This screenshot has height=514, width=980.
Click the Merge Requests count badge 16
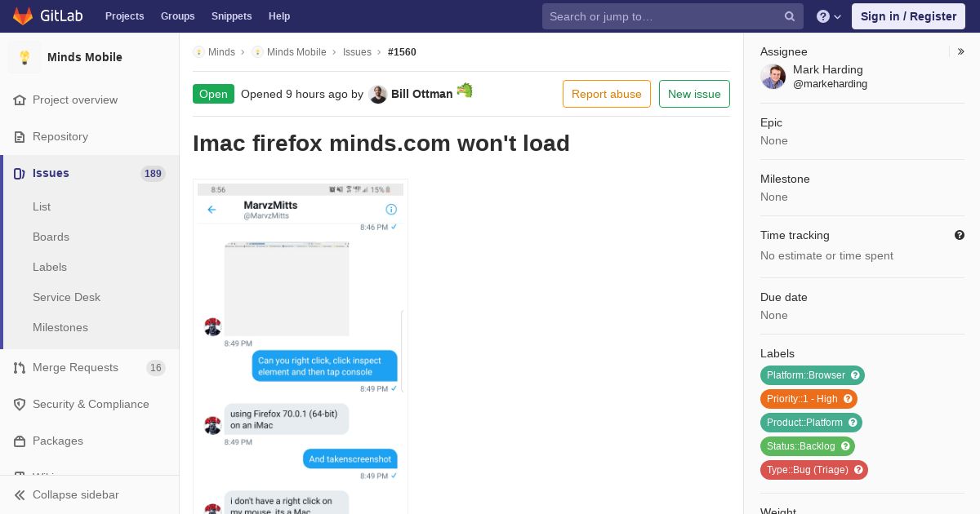tap(156, 367)
